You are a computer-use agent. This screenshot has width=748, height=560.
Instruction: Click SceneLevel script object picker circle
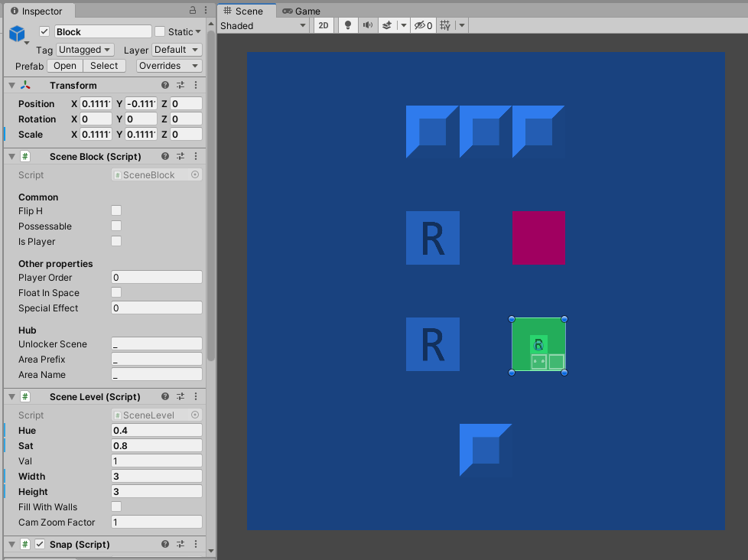195,415
